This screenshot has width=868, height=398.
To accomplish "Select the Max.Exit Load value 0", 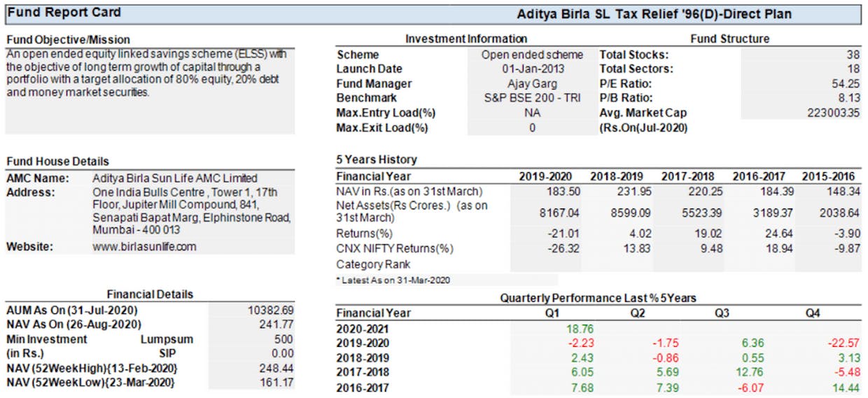I will (x=532, y=127).
